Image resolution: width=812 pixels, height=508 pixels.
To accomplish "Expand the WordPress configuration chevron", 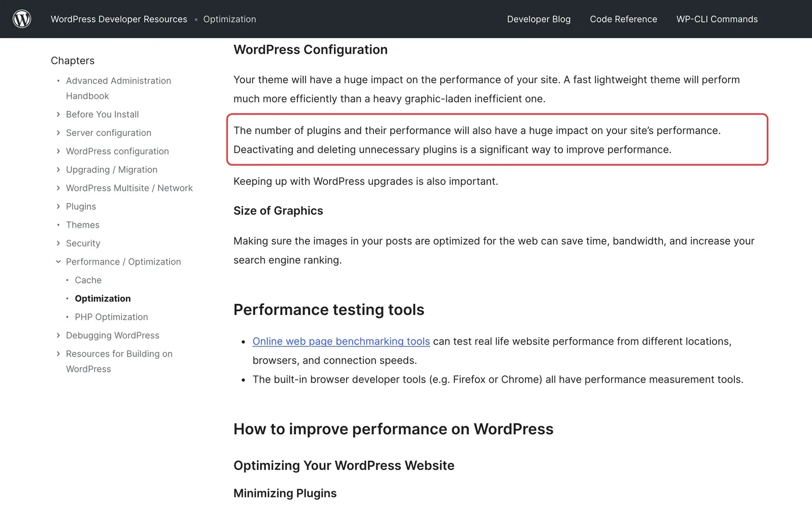I will pyautogui.click(x=58, y=151).
